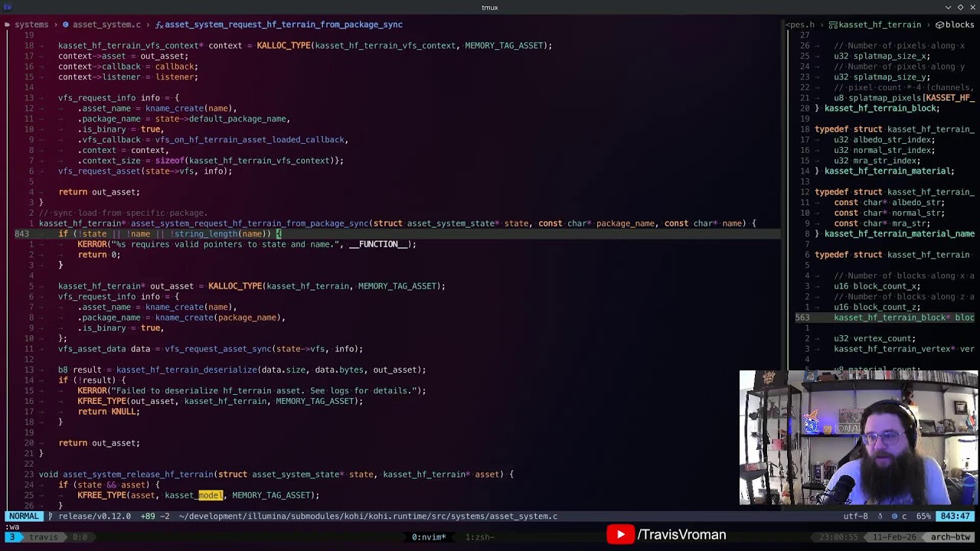980x551 pixels.
Task: Click the folder icon before systems breadcrumb
Action: (7, 24)
